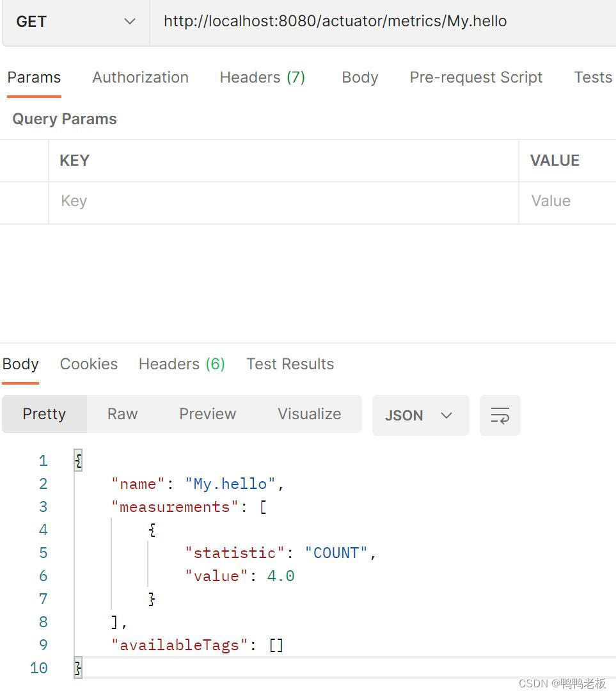Switch to the Raw response view
Screen dimensions: 616x695
pos(122,414)
